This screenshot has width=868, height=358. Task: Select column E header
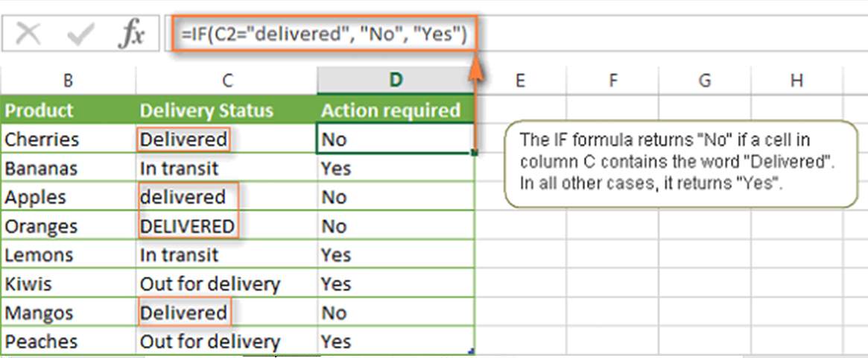point(519,81)
